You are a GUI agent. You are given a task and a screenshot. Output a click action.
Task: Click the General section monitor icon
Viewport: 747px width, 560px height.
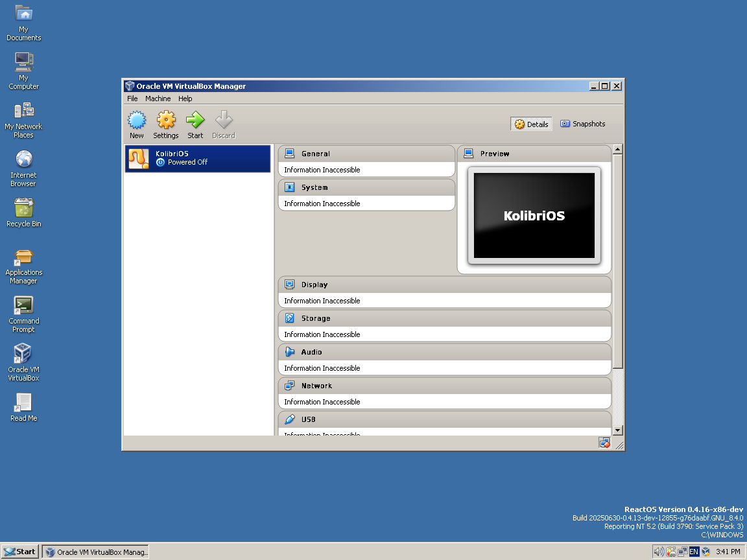(289, 154)
